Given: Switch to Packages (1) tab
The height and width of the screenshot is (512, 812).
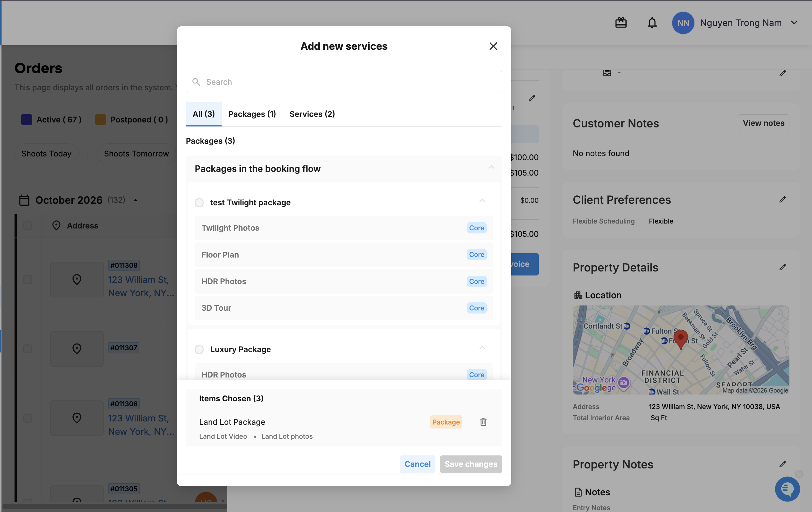Looking at the screenshot, I should coord(252,114).
